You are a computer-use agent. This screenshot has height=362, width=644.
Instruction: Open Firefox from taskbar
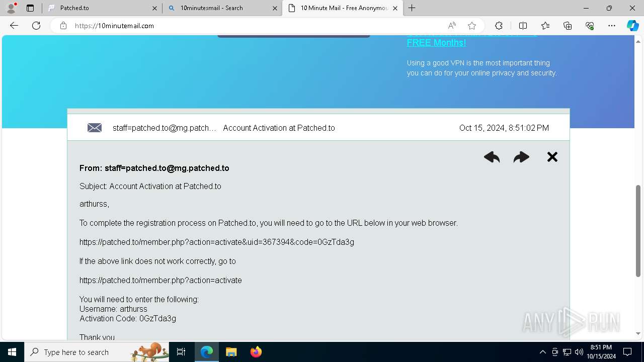coord(256,352)
